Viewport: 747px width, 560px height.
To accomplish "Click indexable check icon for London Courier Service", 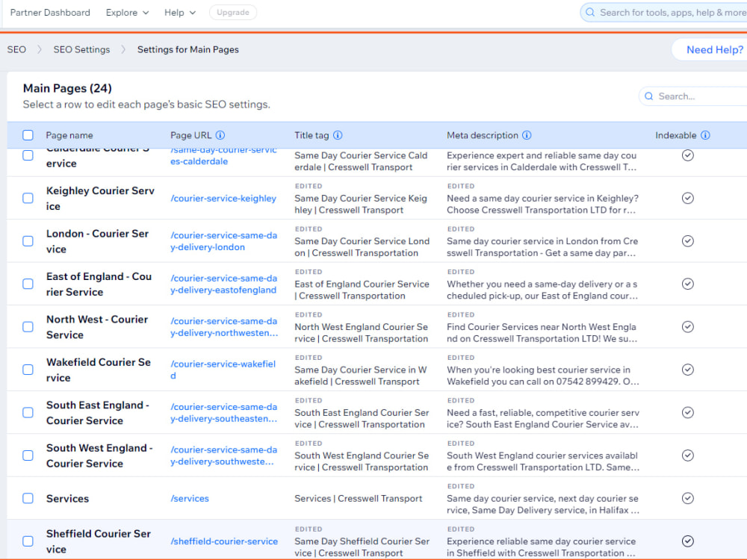I will click(x=688, y=241).
